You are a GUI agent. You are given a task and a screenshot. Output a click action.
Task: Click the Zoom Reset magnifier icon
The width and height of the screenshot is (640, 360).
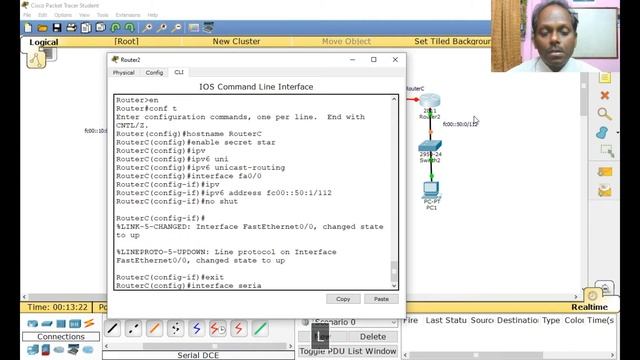[x=162, y=28]
